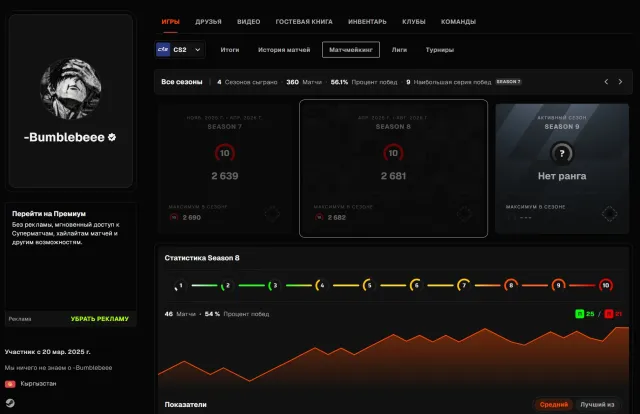Click the level 10 badge in Season 8

click(x=393, y=153)
